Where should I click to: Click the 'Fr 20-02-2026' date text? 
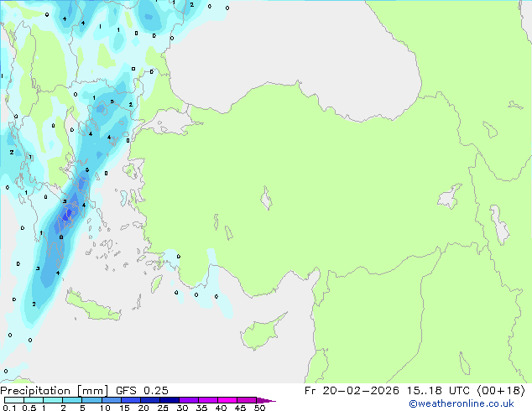[352, 391]
